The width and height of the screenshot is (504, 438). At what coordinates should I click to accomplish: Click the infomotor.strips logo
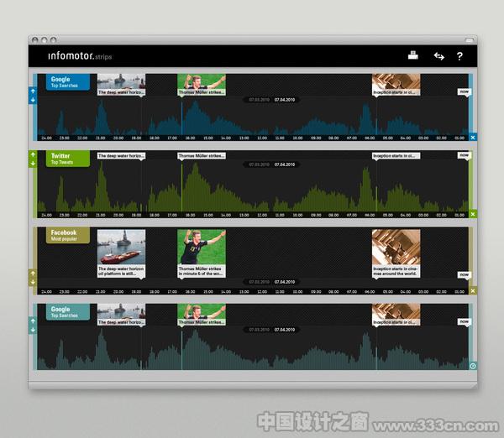tap(80, 56)
